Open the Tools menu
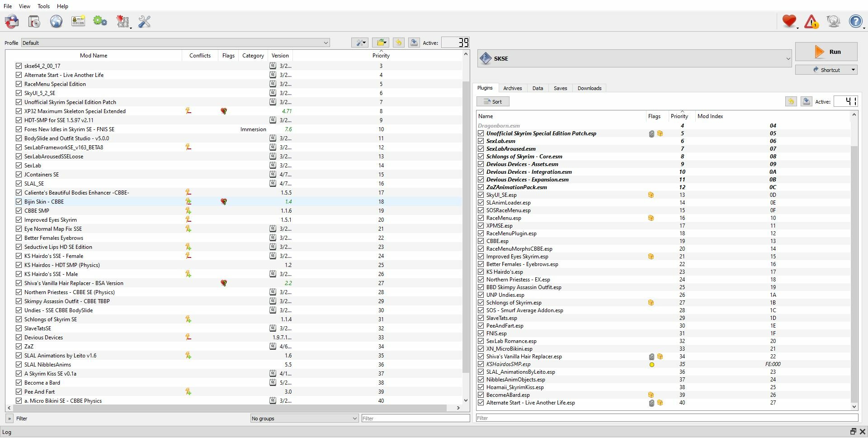 point(43,6)
